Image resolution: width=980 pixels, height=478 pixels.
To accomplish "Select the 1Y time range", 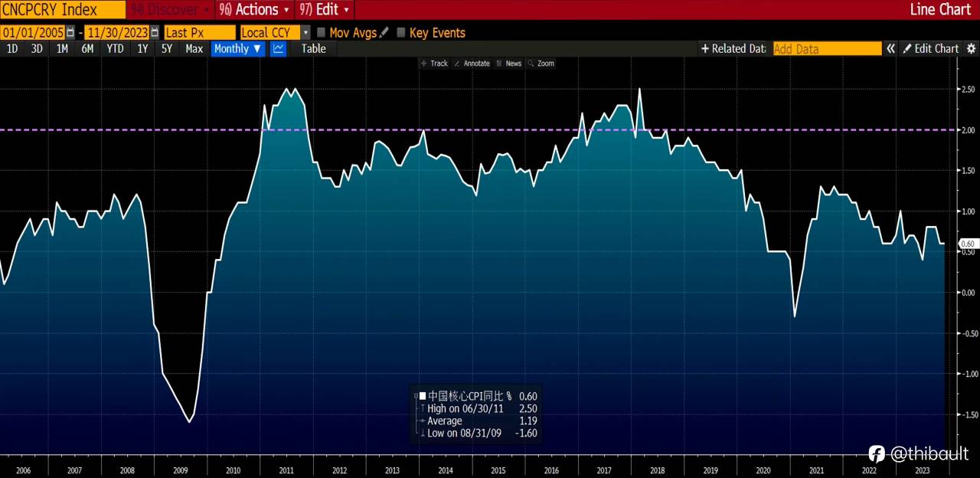I will click(142, 48).
